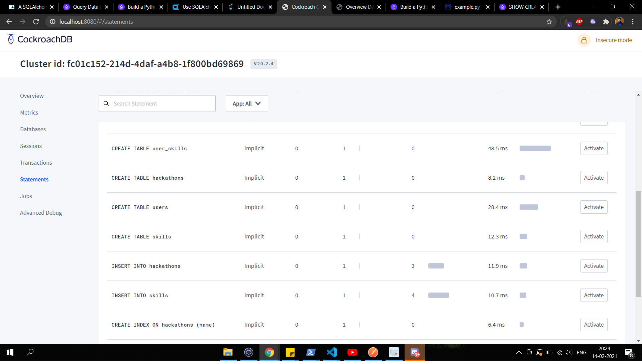The image size is (642, 364).
Task: Open Visual Studio Code from taskbar
Action: click(331, 352)
